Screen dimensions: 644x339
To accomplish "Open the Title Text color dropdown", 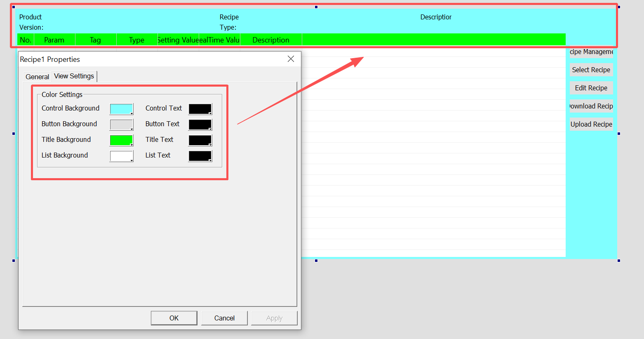I will (x=200, y=140).
